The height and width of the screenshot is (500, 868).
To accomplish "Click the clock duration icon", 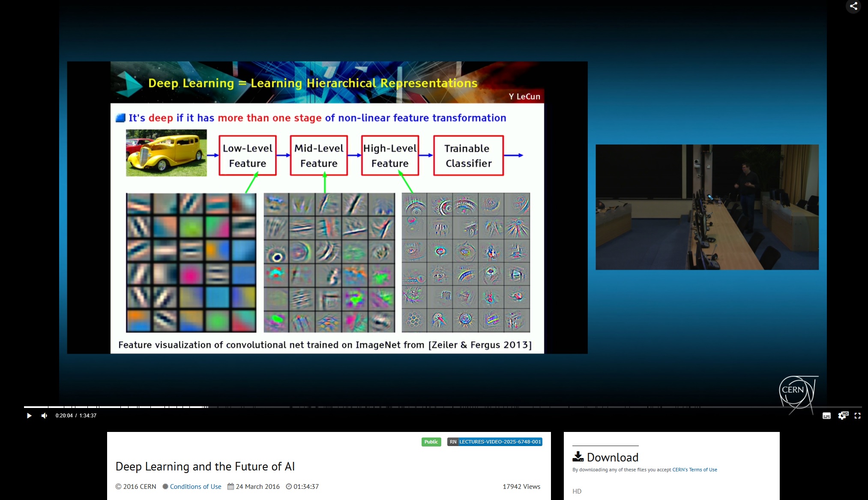I will click(289, 487).
